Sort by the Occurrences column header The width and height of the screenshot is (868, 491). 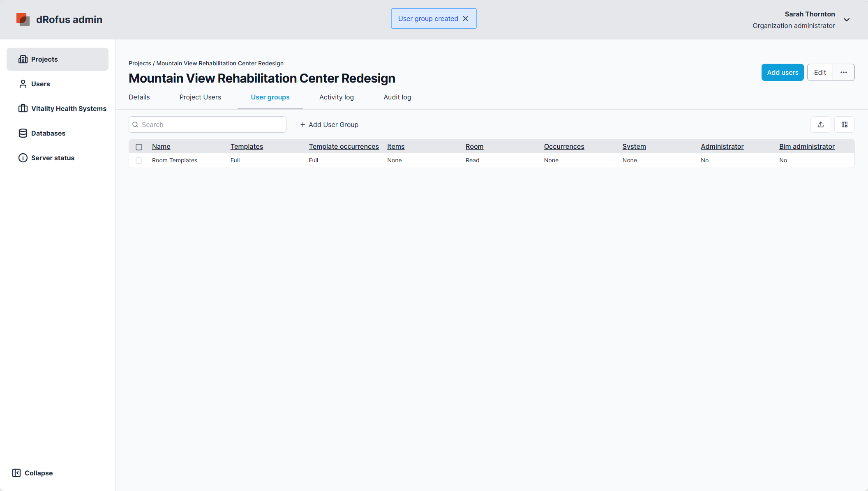[x=564, y=146]
